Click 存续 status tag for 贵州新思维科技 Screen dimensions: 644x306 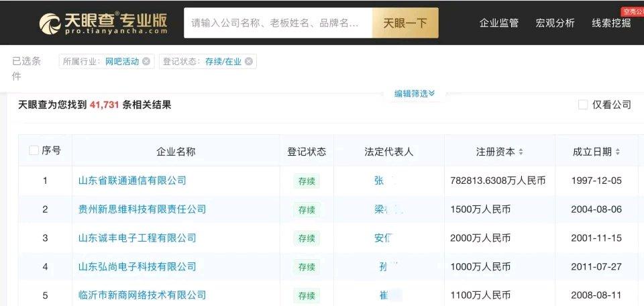tap(307, 210)
